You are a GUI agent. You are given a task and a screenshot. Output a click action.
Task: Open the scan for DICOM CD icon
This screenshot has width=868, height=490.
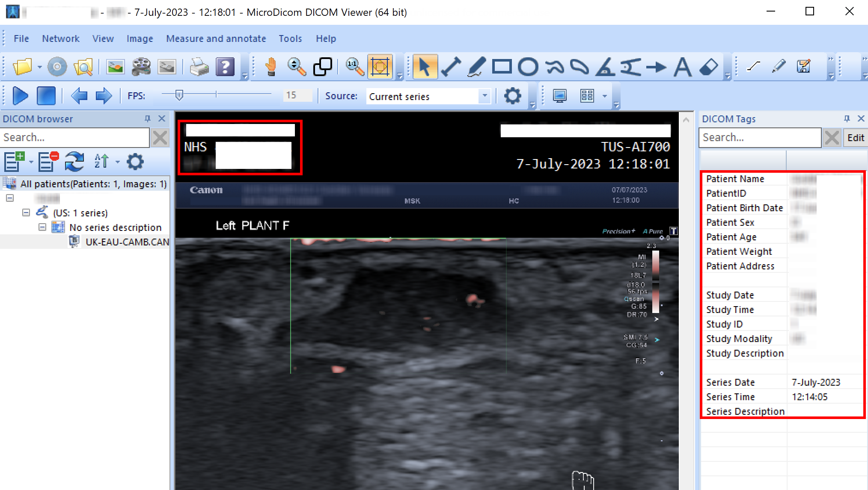[57, 67]
